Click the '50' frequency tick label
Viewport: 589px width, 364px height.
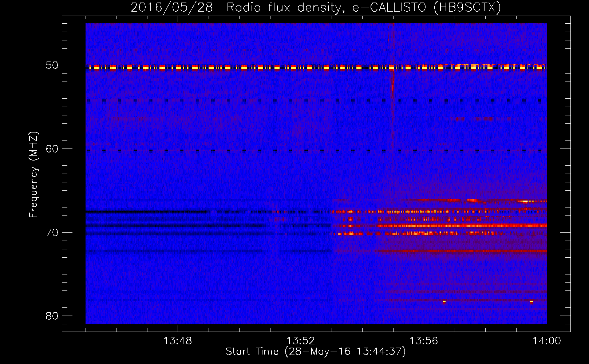(x=52, y=65)
